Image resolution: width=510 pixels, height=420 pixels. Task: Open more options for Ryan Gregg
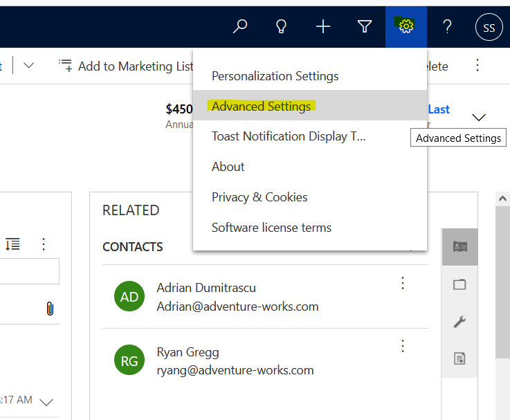tap(403, 346)
